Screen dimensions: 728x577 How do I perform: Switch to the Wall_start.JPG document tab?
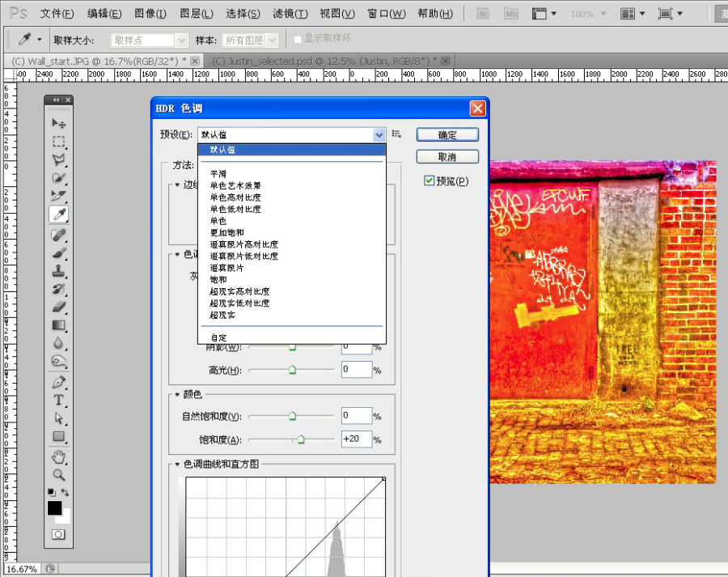point(99,61)
